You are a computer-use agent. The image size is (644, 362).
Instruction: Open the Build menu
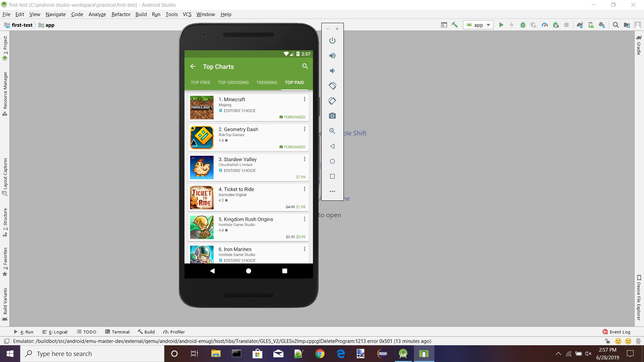click(x=141, y=14)
